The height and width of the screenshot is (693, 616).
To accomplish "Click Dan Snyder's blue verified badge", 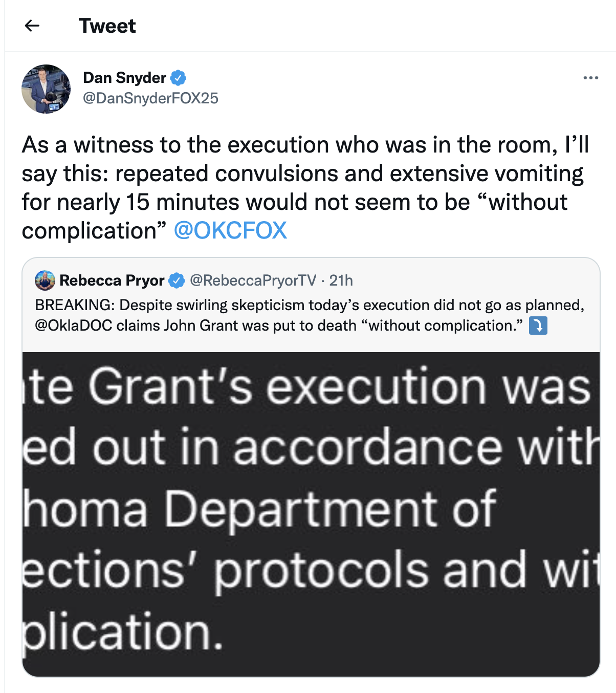I will point(178,78).
